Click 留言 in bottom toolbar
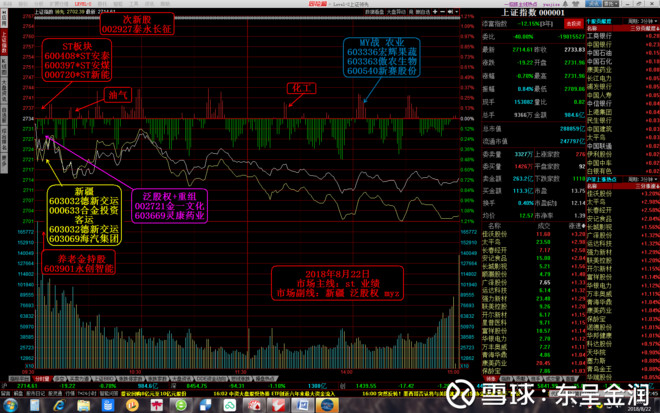This screenshot has width=660, height=413. pyautogui.click(x=6, y=394)
